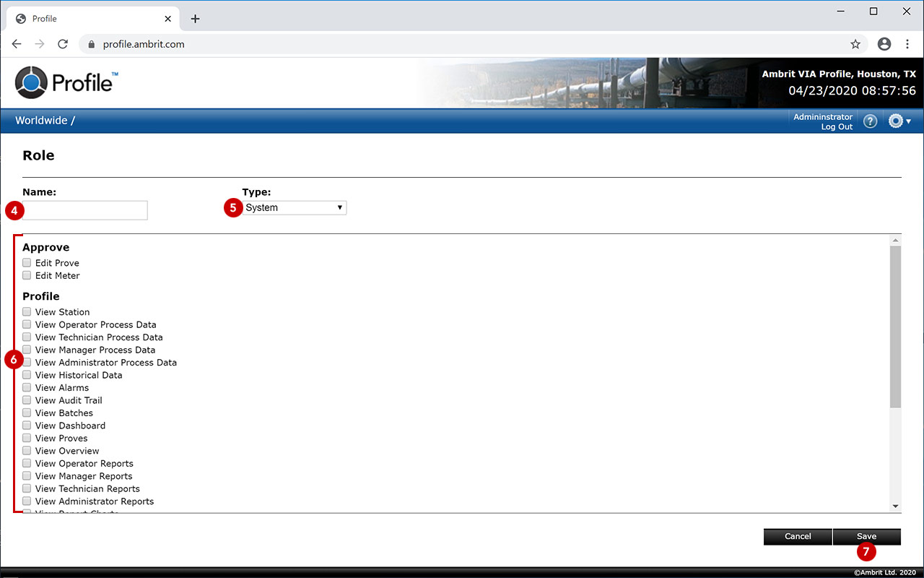
Task: Tick the View Audit Trail checkbox
Action: (27, 400)
